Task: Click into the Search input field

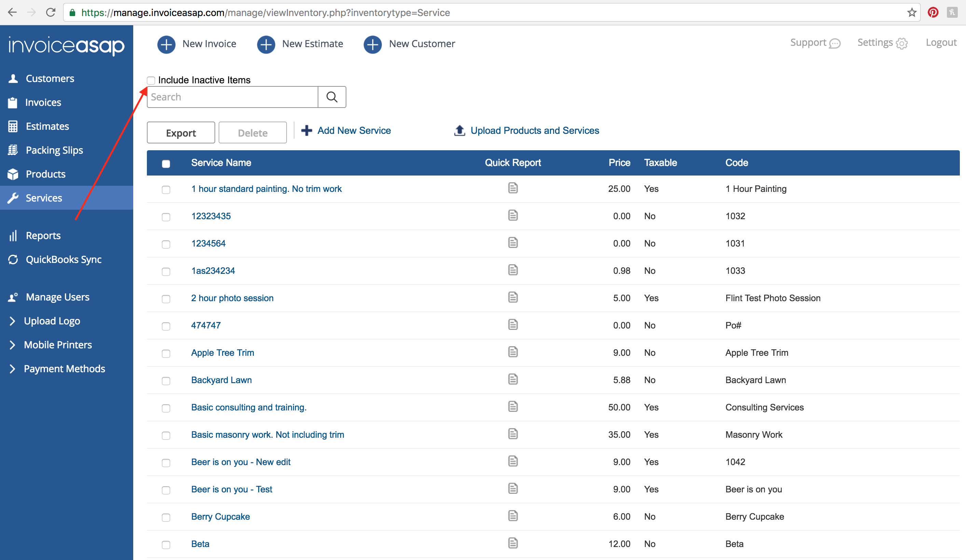Action: click(x=233, y=97)
